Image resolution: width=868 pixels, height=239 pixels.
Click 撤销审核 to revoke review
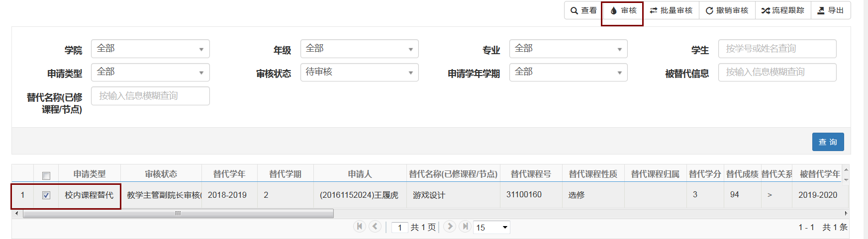pos(727,10)
